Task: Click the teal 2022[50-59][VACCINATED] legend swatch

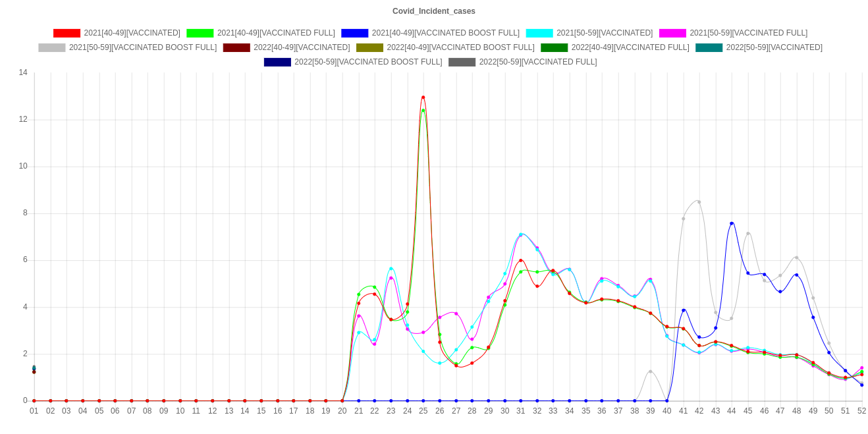Action: point(709,47)
